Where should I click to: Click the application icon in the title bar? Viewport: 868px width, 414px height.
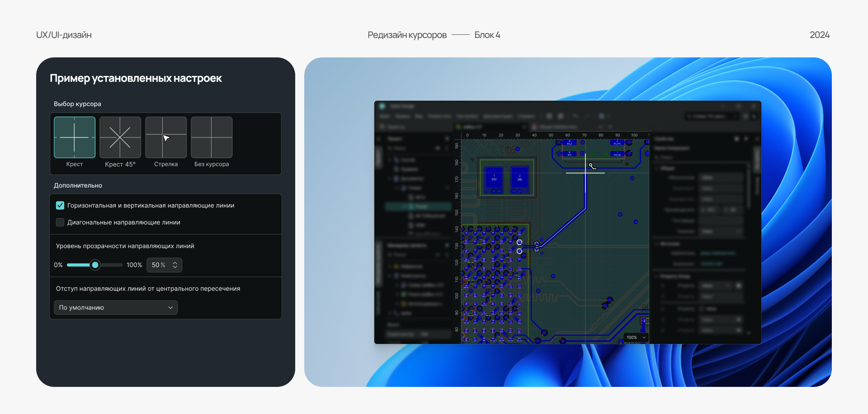(382, 106)
